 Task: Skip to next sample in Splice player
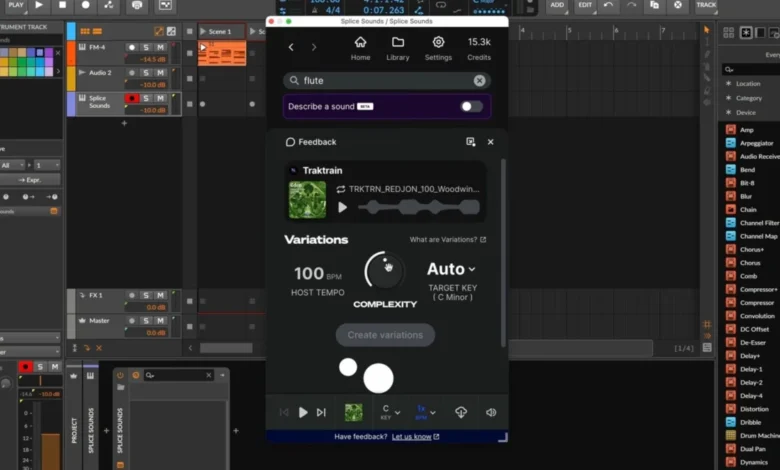point(321,412)
